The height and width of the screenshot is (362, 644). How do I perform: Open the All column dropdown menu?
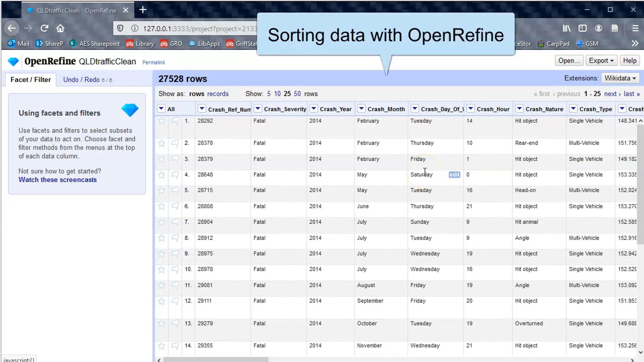pos(161,109)
